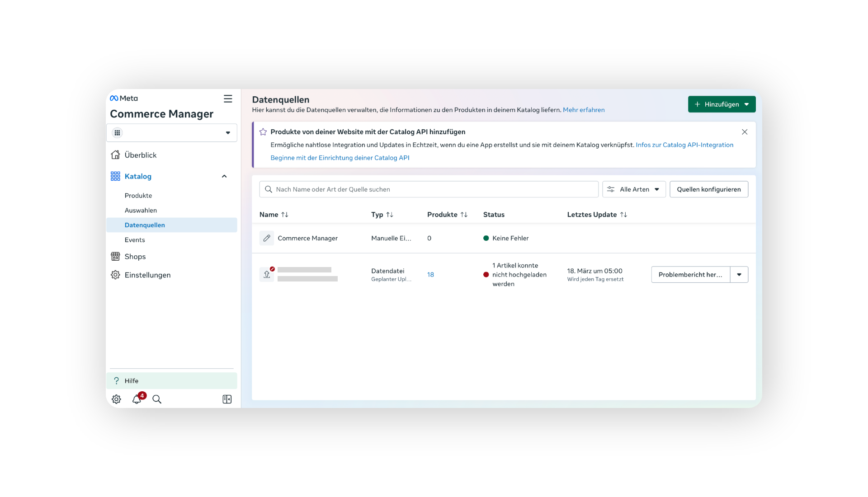Open the settings gear in bottom bar

(x=116, y=399)
